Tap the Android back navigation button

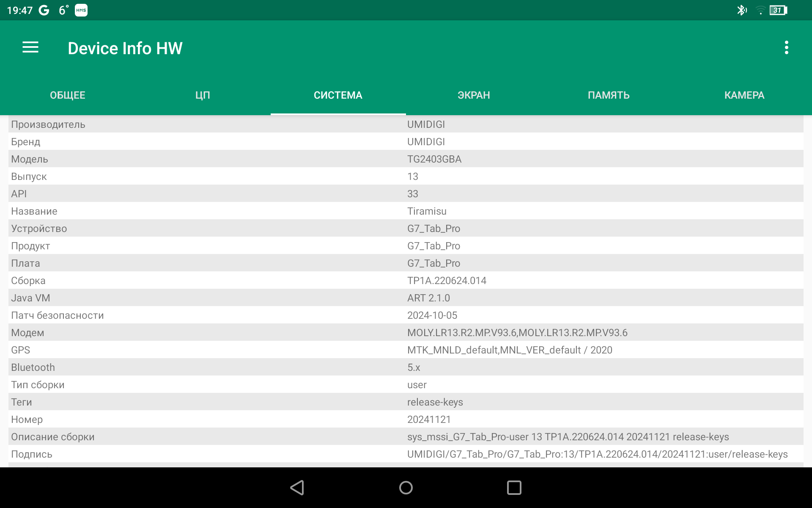click(x=297, y=488)
